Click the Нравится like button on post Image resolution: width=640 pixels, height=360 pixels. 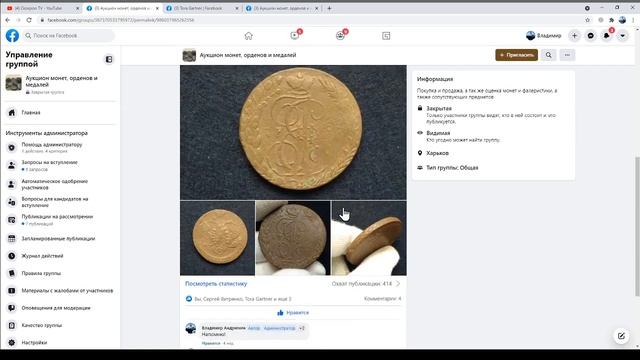[293, 313]
